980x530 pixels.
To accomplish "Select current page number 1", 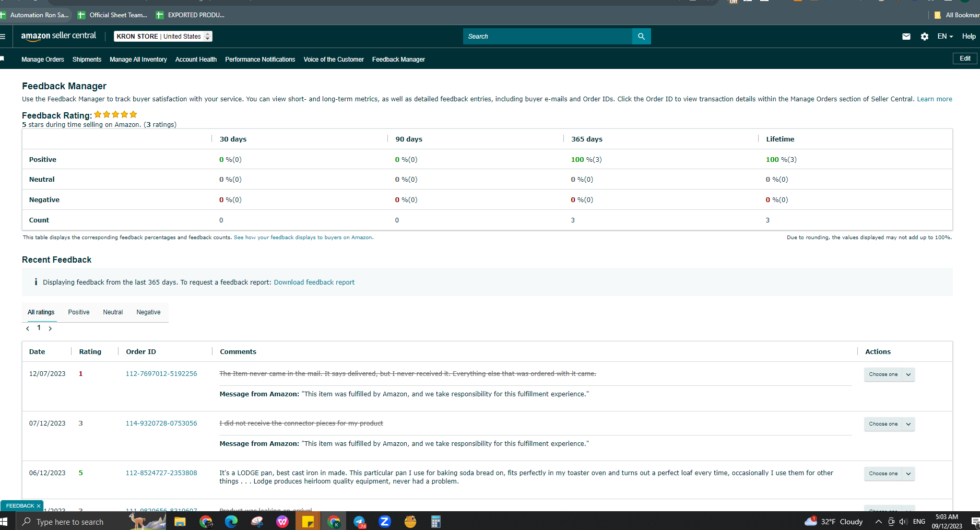I will (x=39, y=328).
